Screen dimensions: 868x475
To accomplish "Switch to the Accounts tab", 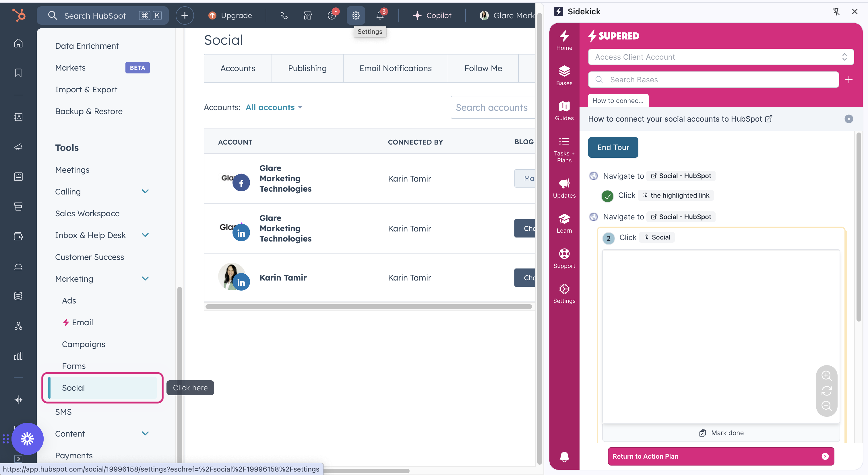I will [238, 68].
